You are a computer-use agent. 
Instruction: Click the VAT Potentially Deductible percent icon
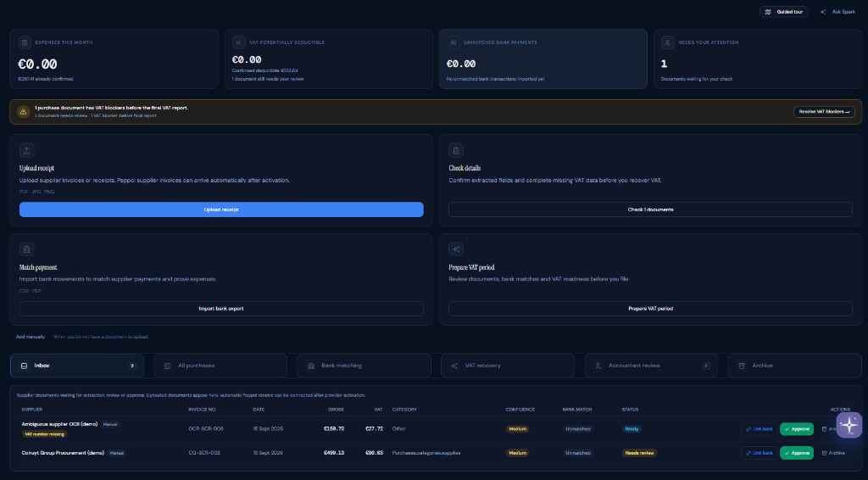pyautogui.click(x=238, y=42)
